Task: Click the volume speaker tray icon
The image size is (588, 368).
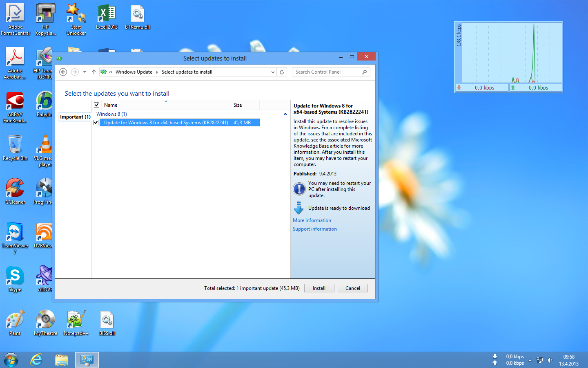Action: click(550, 360)
